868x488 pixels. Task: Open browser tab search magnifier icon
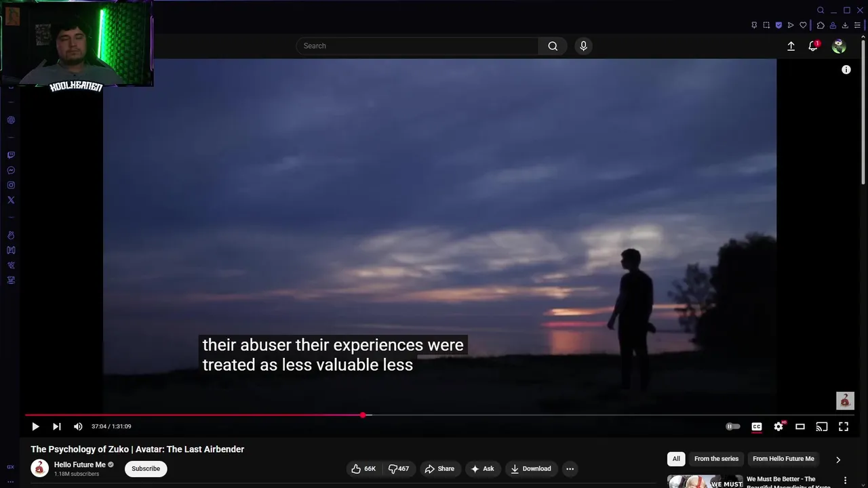tap(821, 10)
